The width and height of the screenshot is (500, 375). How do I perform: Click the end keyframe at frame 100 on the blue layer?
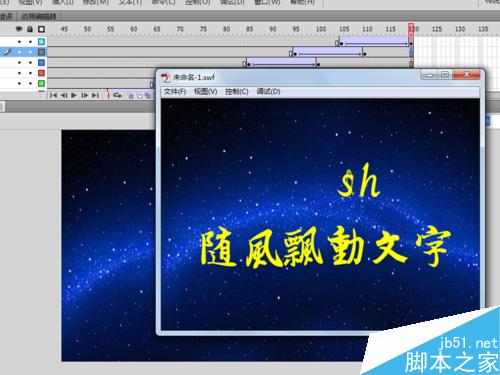point(318,64)
